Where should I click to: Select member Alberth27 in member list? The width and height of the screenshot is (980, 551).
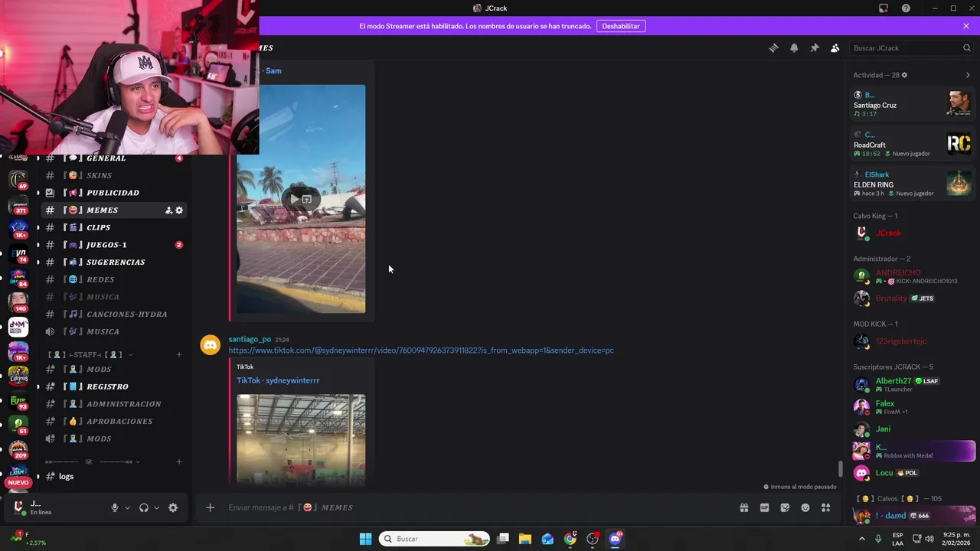[912, 384]
